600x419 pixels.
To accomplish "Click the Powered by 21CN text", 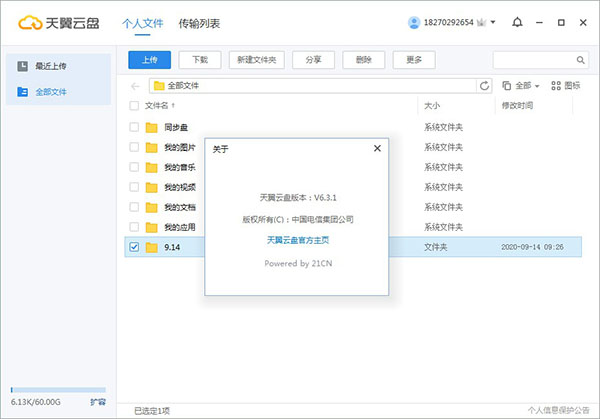I will (x=298, y=263).
